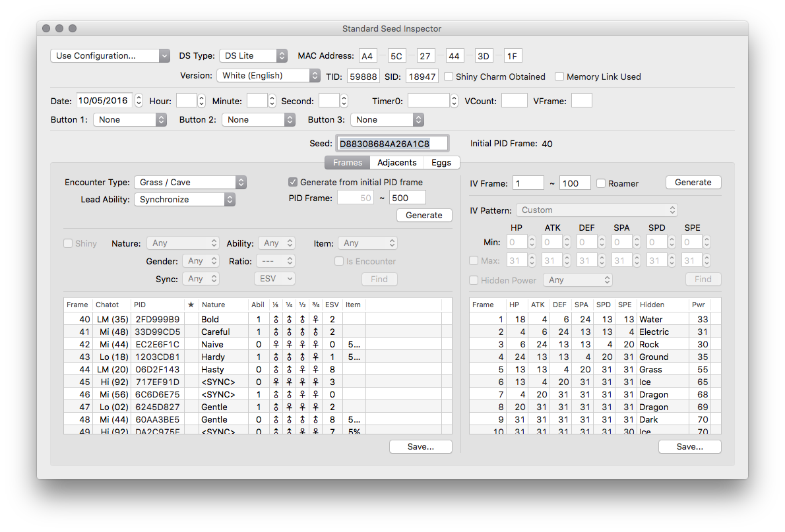Click Generate button under PID Frame
The height and width of the screenshot is (532, 785).
(x=424, y=215)
